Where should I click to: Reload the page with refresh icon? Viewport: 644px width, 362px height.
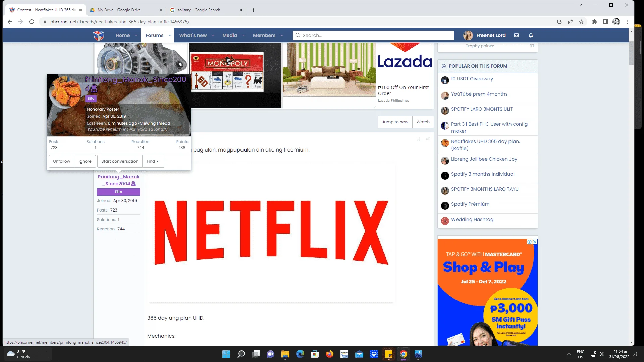coord(32,22)
